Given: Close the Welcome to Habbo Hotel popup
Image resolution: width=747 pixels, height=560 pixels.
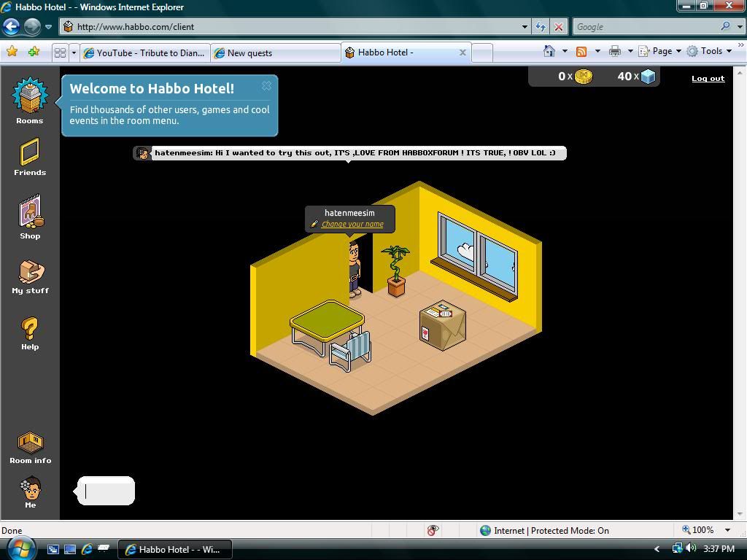Looking at the screenshot, I should [266, 85].
